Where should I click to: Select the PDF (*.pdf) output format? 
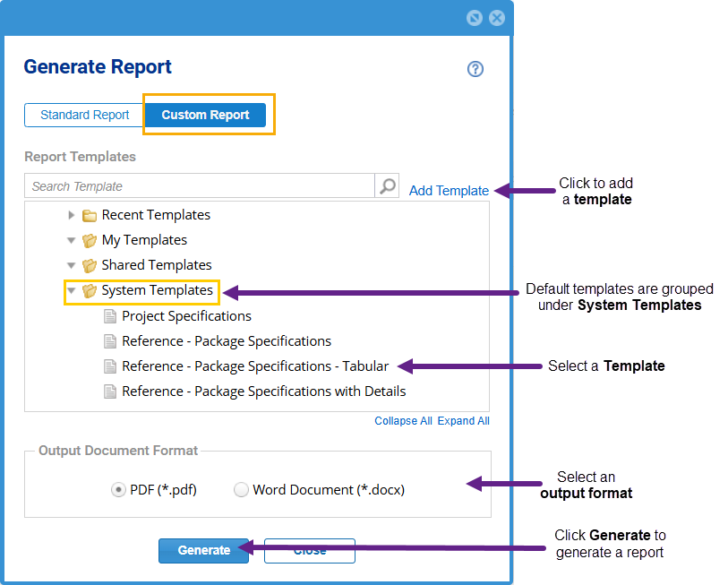(x=118, y=490)
